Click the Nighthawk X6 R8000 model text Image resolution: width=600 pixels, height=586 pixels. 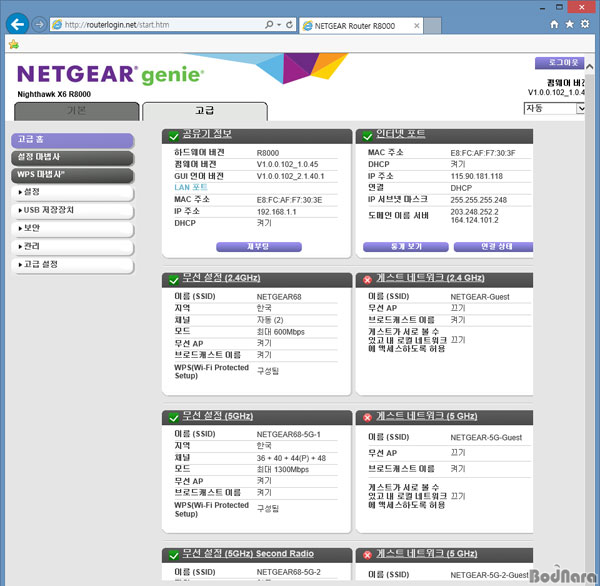click(x=54, y=94)
